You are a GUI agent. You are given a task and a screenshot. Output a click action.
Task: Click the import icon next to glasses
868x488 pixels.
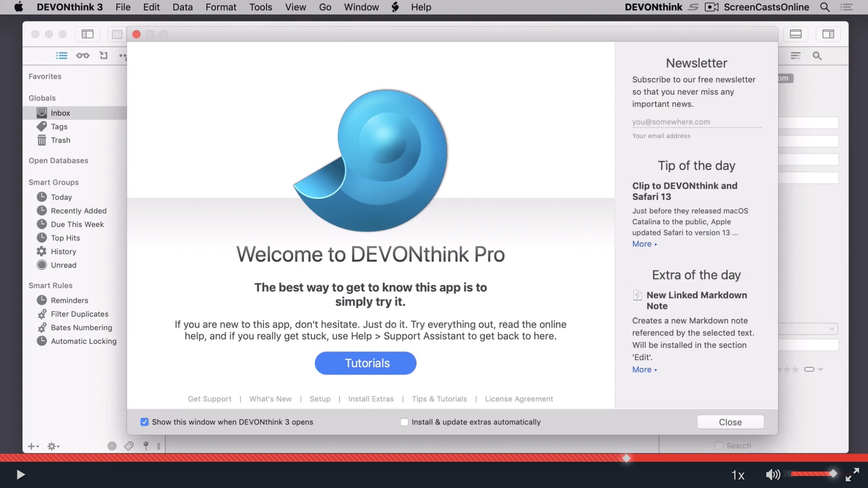tap(103, 55)
